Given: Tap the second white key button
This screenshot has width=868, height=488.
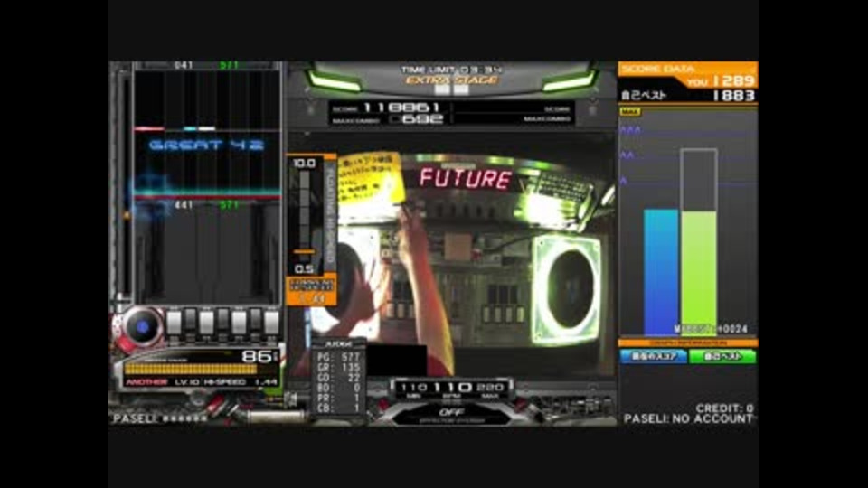Looking at the screenshot, I should pos(206,324).
